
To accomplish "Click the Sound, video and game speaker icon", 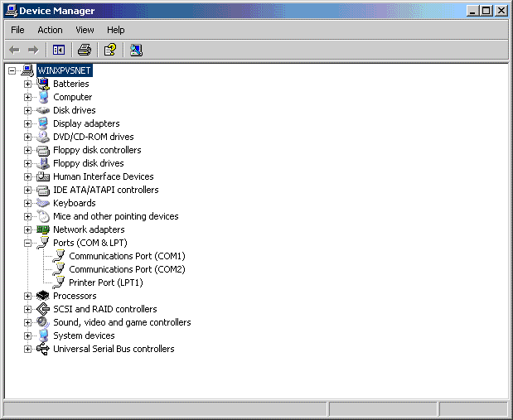I will (43, 322).
